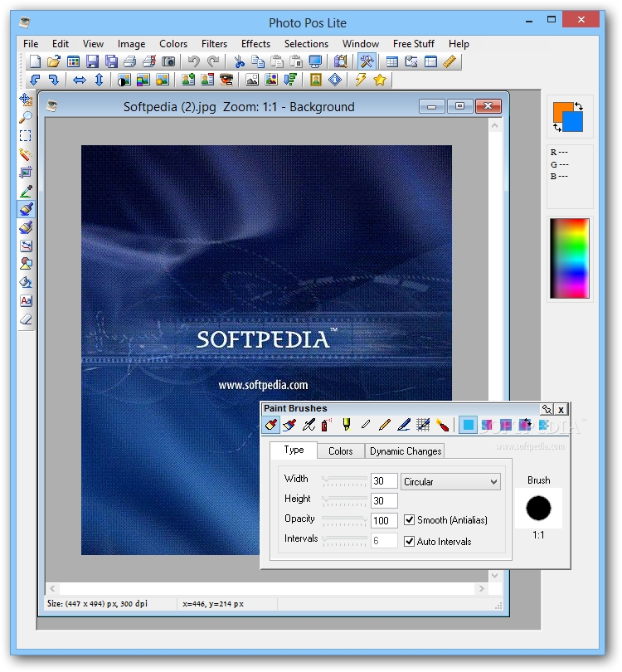Toggle the tools panel with the hammer and wrench icon
The height and width of the screenshot is (672, 622).
tap(367, 61)
